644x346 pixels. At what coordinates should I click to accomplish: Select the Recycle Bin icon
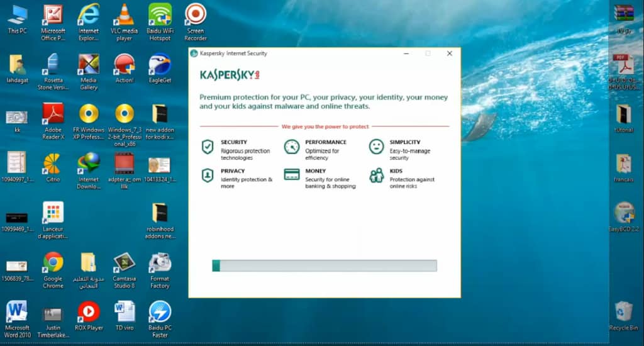pyautogui.click(x=624, y=312)
